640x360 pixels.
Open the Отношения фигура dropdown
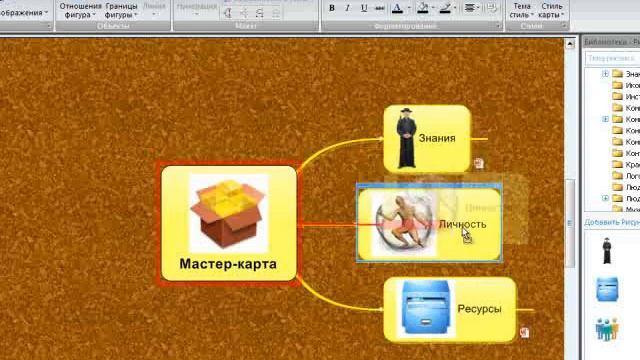(80, 11)
